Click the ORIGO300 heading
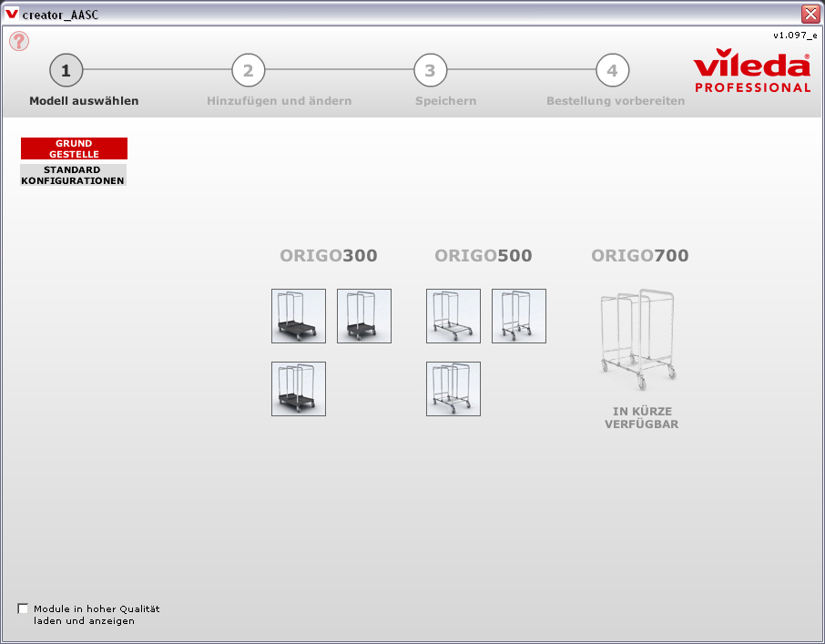825x644 pixels. click(x=329, y=256)
